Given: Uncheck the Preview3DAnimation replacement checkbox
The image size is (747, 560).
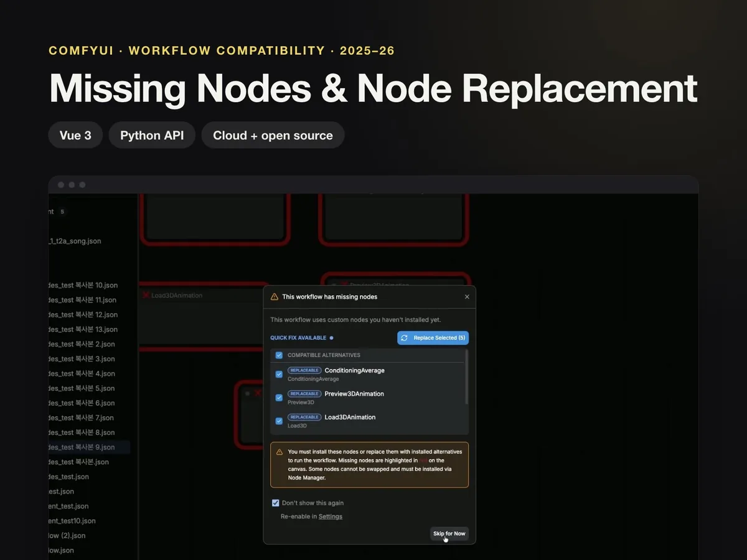Looking at the screenshot, I should coord(279,398).
